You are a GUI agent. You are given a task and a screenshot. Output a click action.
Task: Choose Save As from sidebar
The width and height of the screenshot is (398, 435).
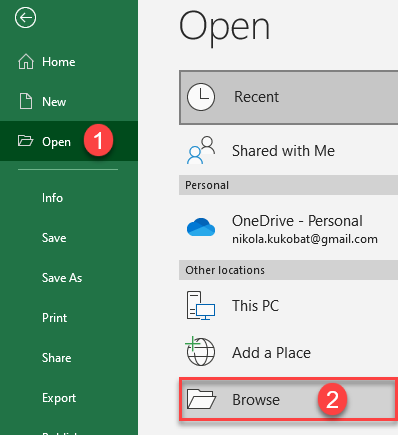62,278
